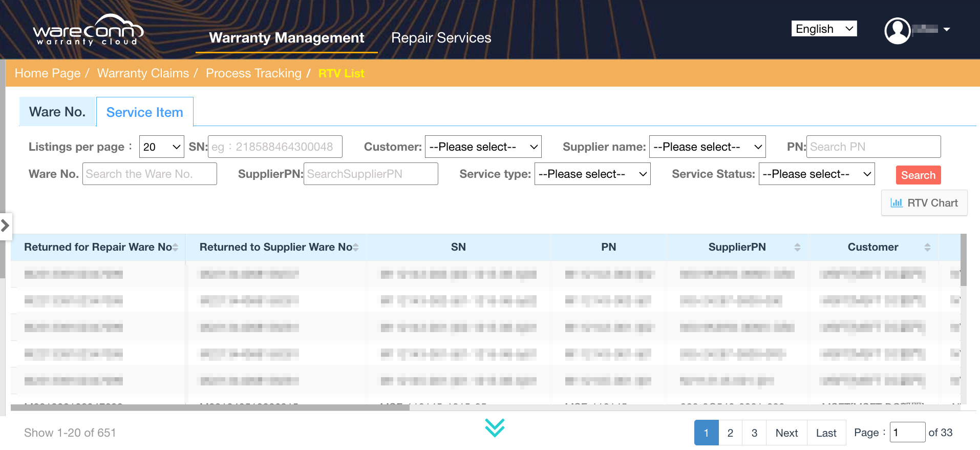Image resolution: width=980 pixels, height=450 pixels.
Task: Open the user profile avatar icon
Action: click(x=897, y=31)
